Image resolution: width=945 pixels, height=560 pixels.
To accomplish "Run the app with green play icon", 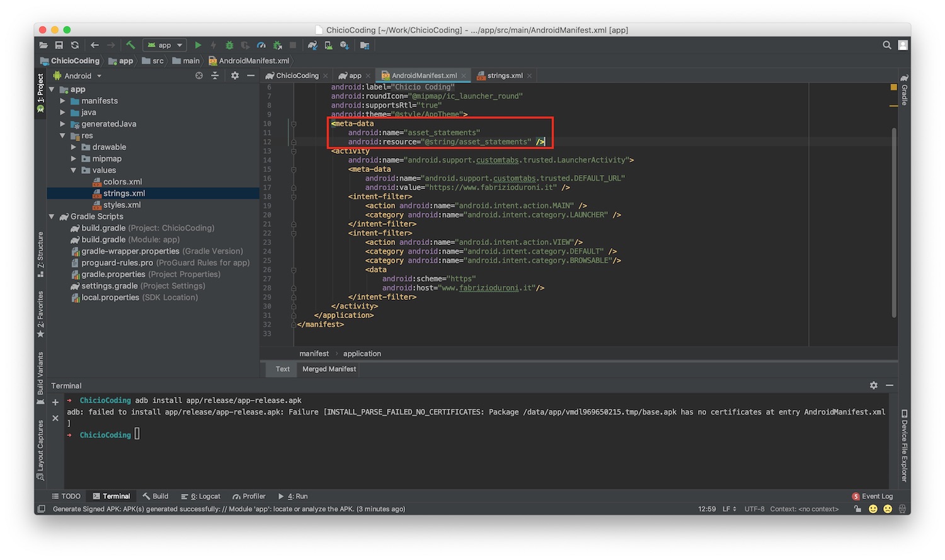I will tap(198, 45).
